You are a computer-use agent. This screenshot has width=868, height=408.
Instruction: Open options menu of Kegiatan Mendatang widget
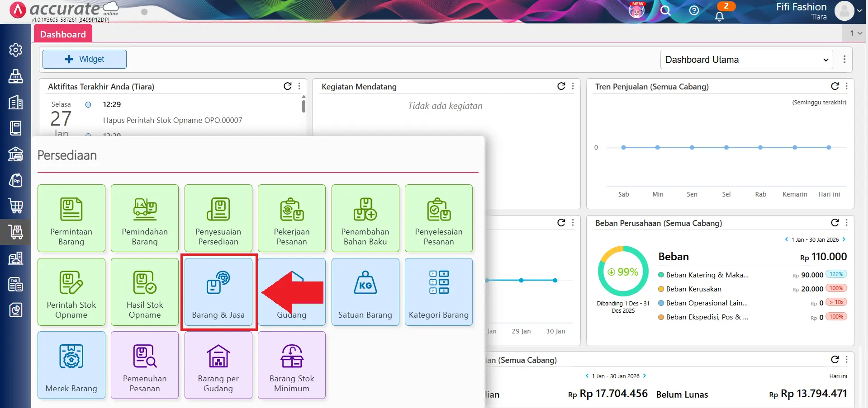coord(573,86)
